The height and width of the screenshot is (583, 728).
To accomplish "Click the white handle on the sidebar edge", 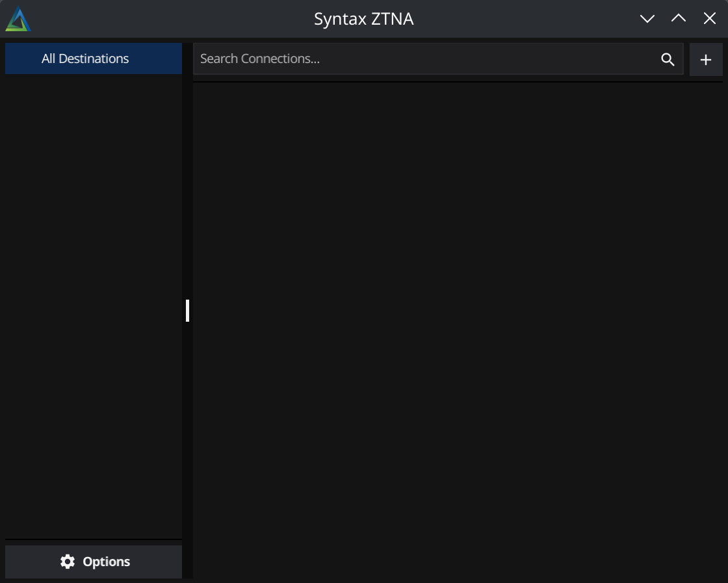I will (188, 311).
